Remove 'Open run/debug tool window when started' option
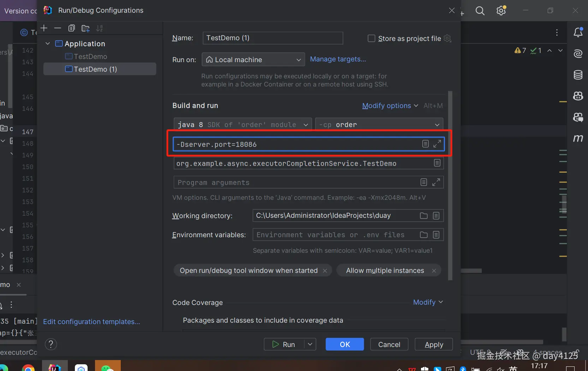Screen dimensions: 588x371 [x=325, y=271]
